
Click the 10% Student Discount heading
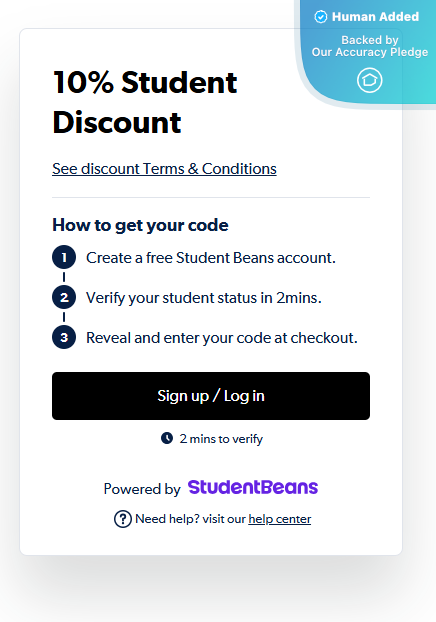click(145, 102)
